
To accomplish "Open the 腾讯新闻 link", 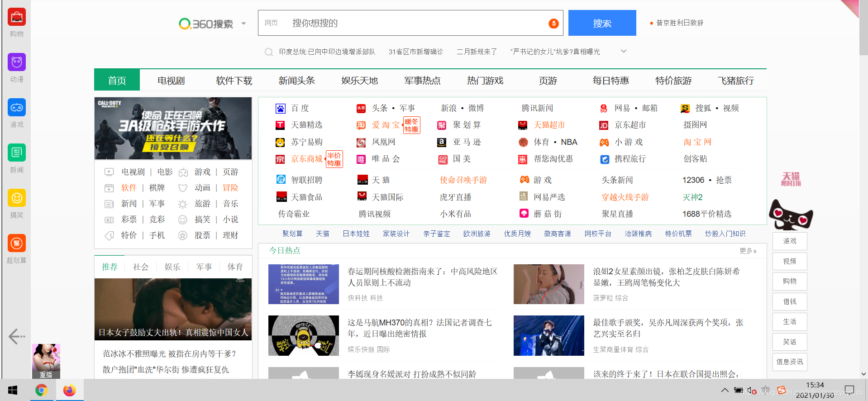I will [x=537, y=108].
